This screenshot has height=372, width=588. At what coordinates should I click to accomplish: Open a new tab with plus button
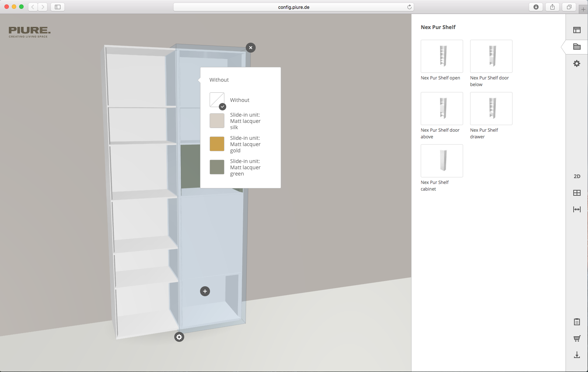pos(583,9)
